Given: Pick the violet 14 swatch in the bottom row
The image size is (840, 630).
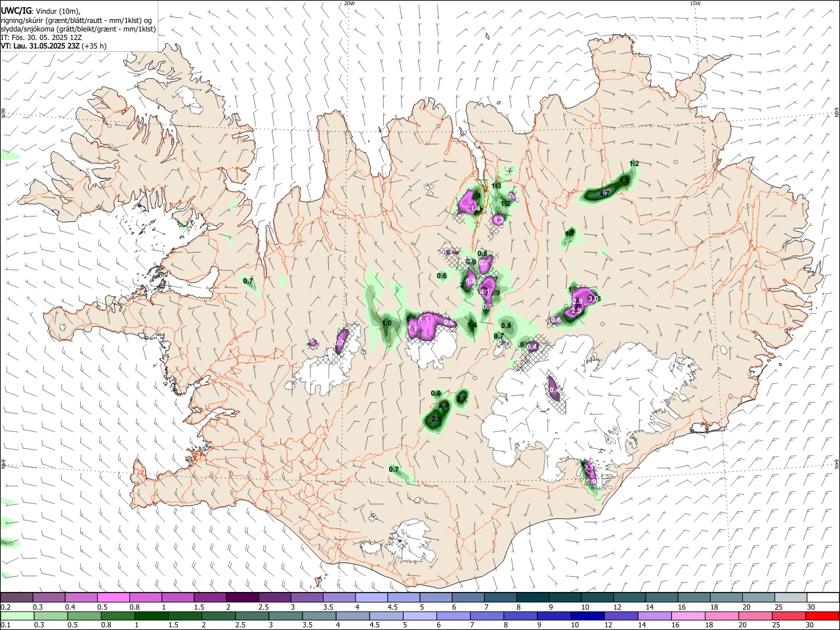Looking at the screenshot, I should tap(655, 616).
